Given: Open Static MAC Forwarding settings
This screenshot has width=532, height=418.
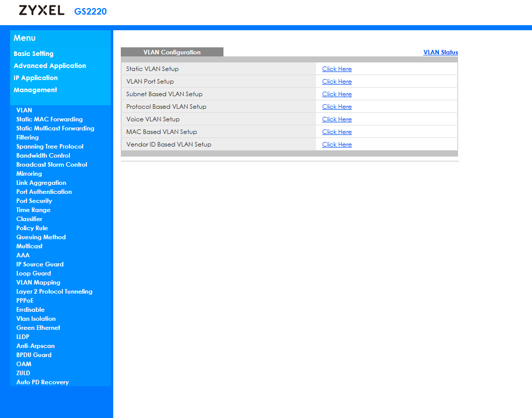Looking at the screenshot, I should tap(49, 119).
